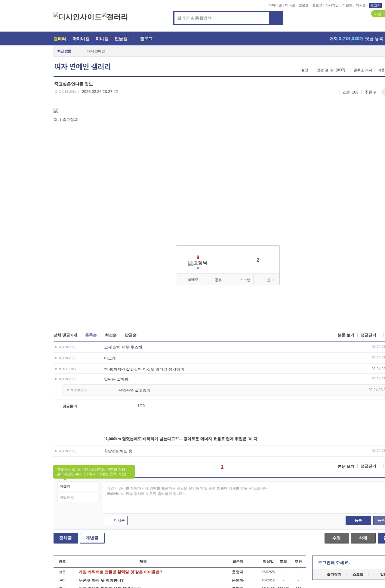Switch to the 개념글 tab
385x588 pixels.
[x=92, y=538]
